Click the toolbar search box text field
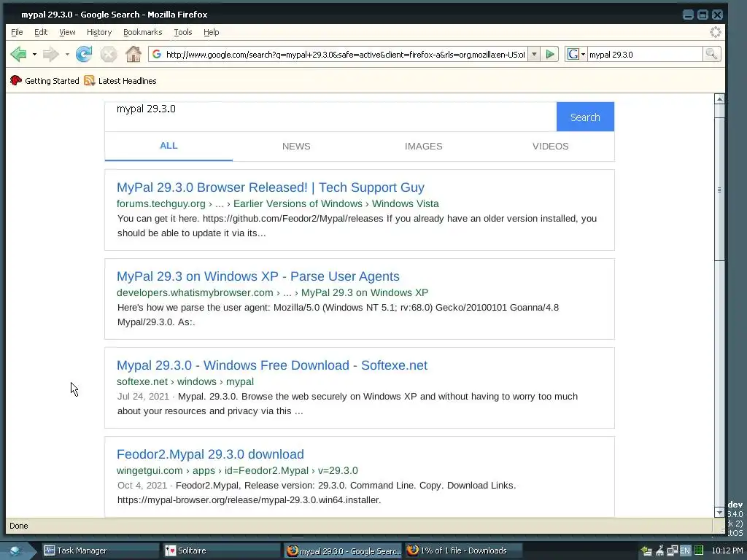The width and height of the screenshot is (747, 560). 645,54
